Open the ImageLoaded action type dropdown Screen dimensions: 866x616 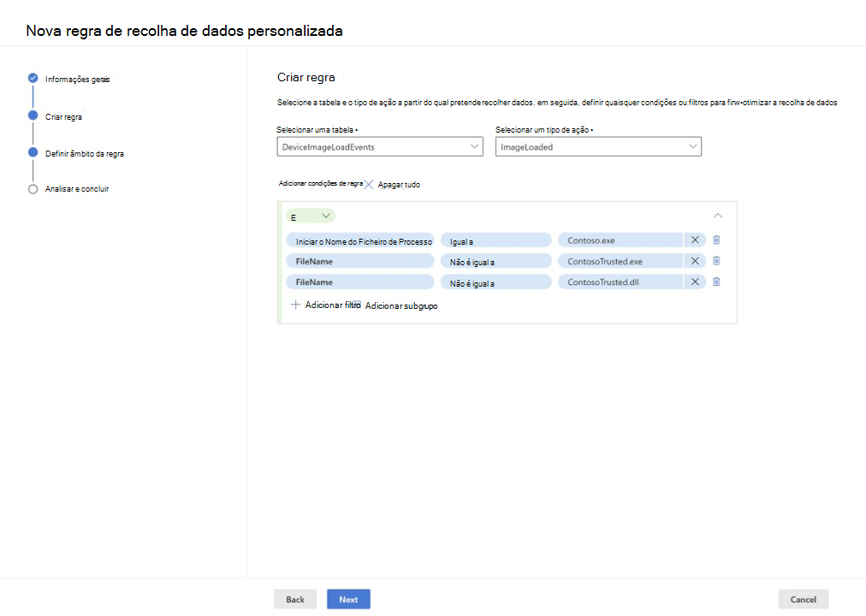(x=598, y=147)
